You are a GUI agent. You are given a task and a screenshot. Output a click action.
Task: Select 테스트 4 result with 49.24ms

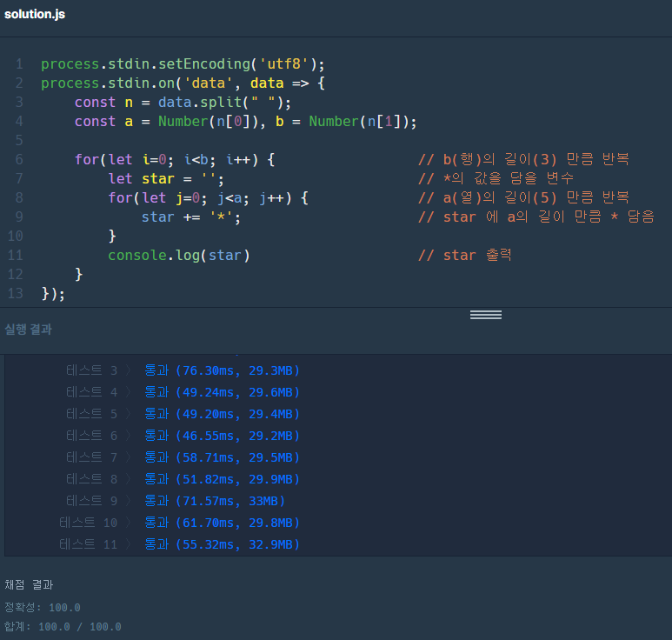183,392
